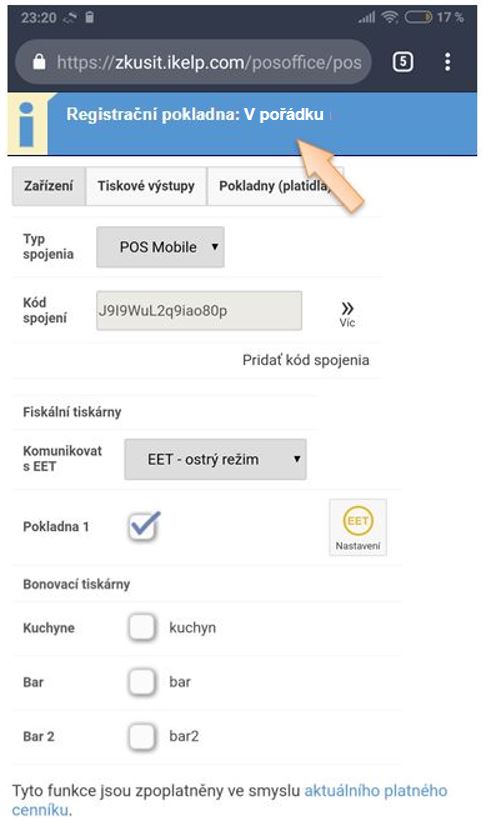Open the Typ spojení POS Mobile dropdown
491x837 pixels.
point(160,247)
